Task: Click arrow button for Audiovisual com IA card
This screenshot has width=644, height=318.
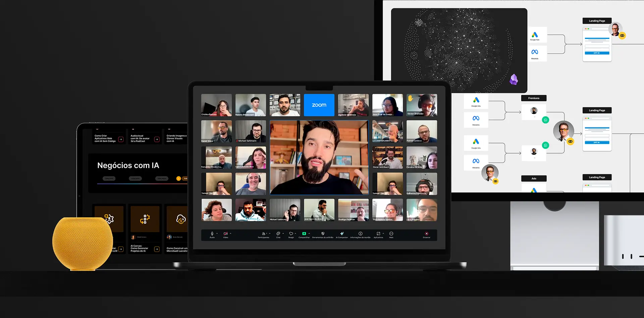Action: pyautogui.click(x=157, y=139)
